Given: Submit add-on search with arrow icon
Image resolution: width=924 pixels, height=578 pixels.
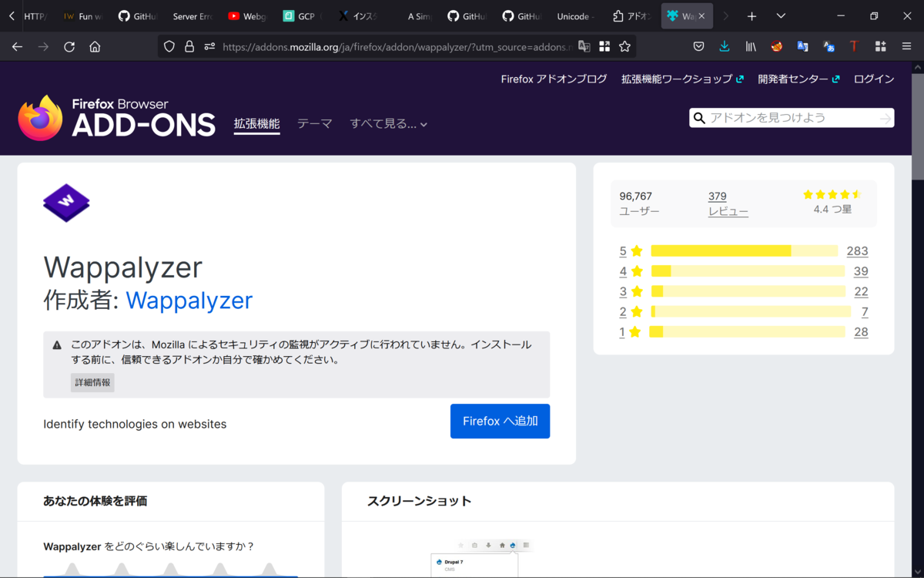Looking at the screenshot, I should tap(885, 118).
